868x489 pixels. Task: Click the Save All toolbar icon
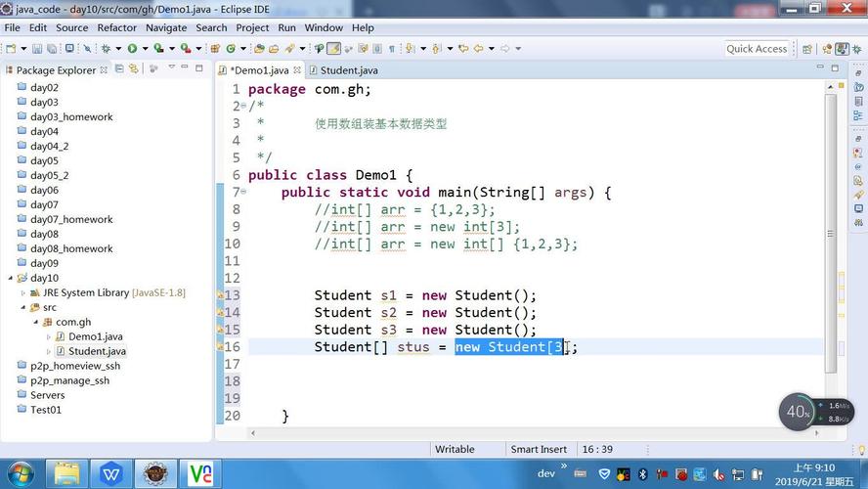[x=52, y=49]
